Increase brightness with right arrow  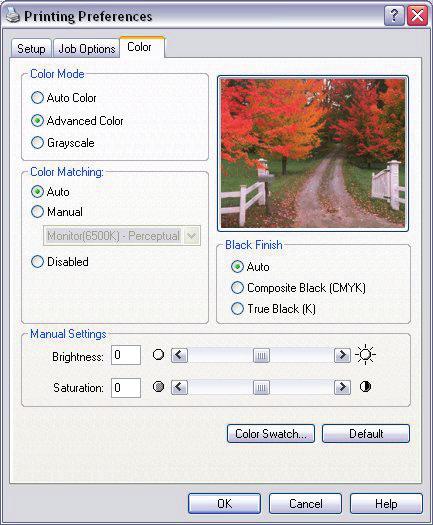pyautogui.click(x=342, y=355)
